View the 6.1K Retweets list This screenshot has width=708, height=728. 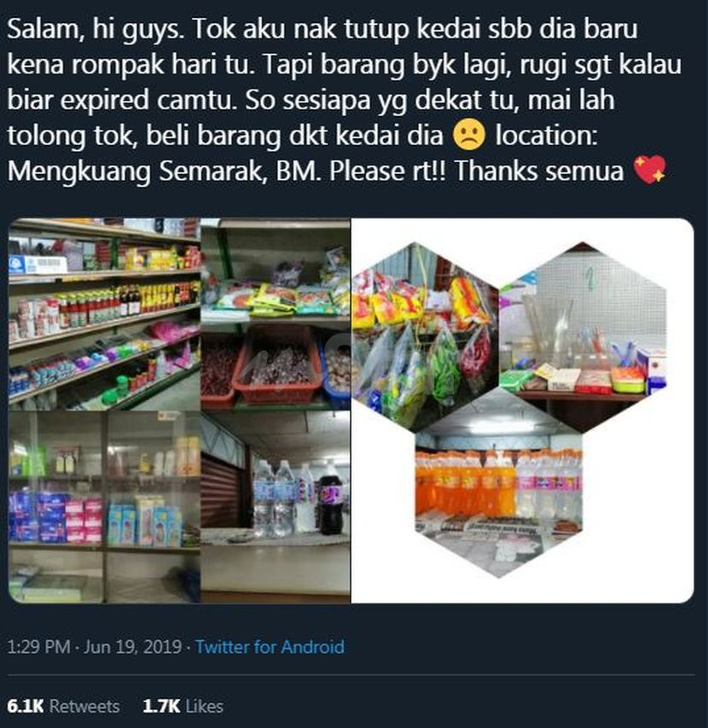click(63, 706)
